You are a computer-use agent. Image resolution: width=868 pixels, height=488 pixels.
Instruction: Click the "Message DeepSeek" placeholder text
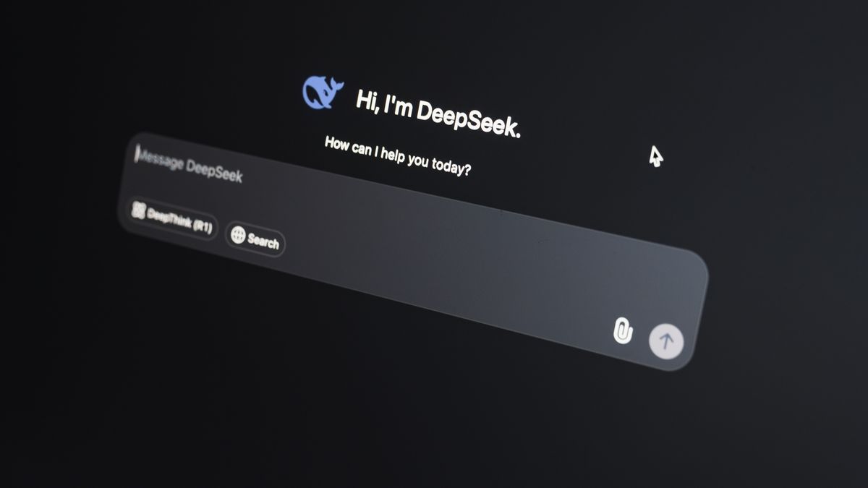(191, 166)
